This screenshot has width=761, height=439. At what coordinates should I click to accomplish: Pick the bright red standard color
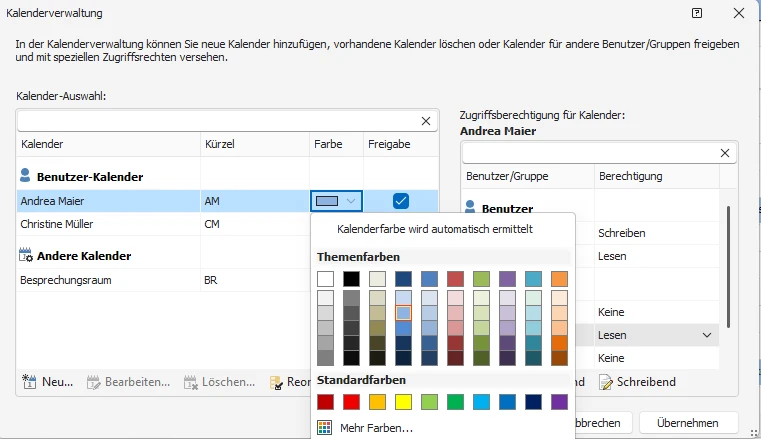[351, 402]
